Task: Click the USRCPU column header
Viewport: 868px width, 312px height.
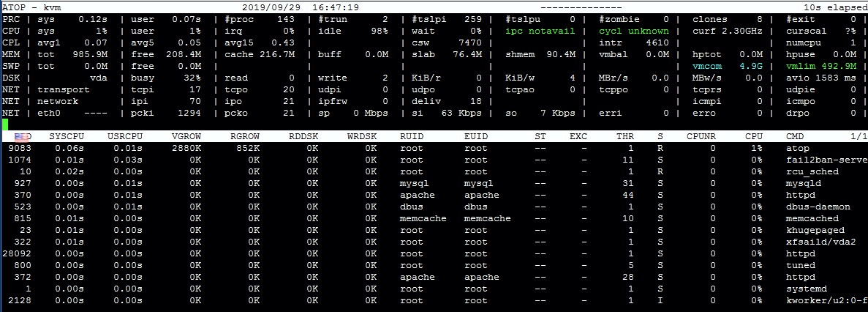Action: [125, 137]
